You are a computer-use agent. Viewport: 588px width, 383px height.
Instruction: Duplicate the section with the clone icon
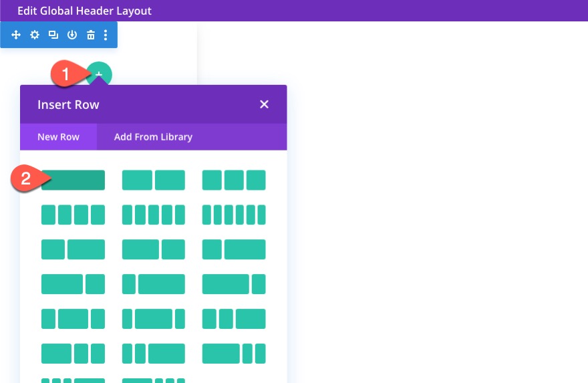[53, 35]
